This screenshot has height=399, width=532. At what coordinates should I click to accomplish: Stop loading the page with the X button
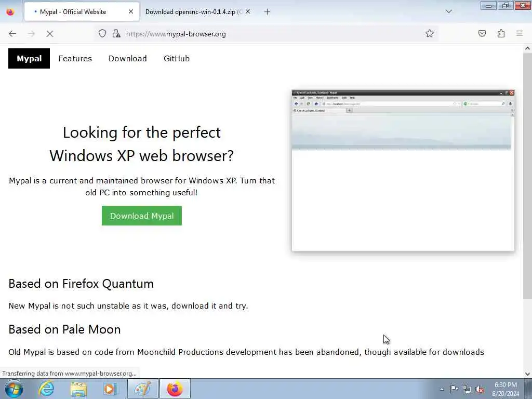pyautogui.click(x=50, y=34)
